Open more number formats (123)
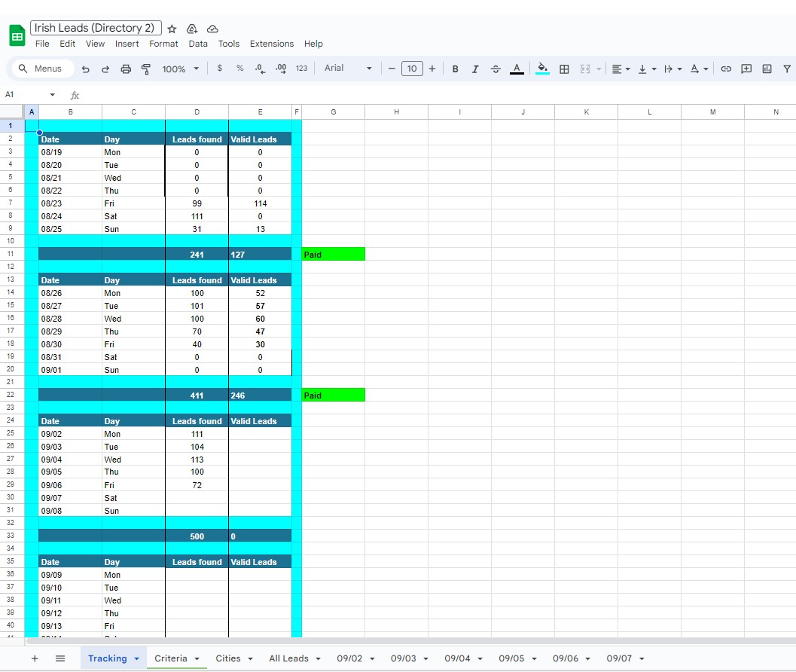The height and width of the screenshot is (672, 796). tap(301, 69)
